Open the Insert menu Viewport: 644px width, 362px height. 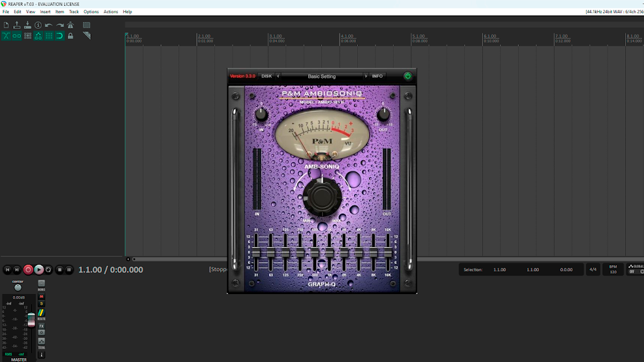(x=45, y=11)
